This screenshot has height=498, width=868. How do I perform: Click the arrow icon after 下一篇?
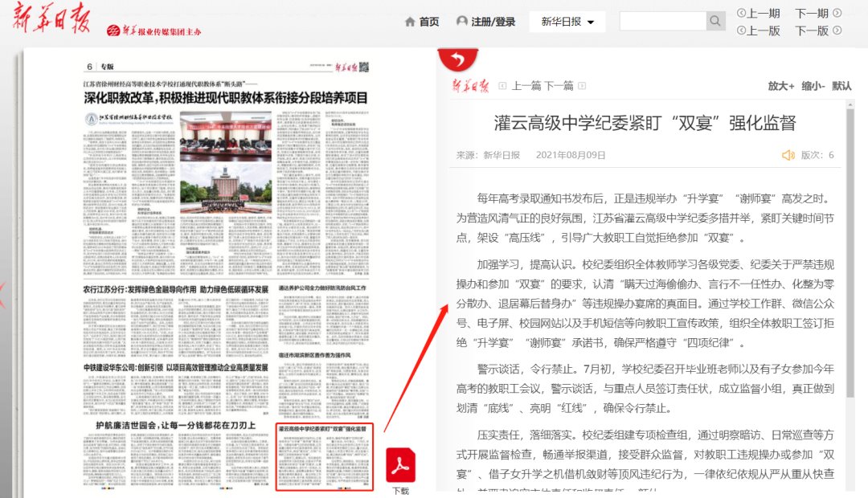(582, 86)
